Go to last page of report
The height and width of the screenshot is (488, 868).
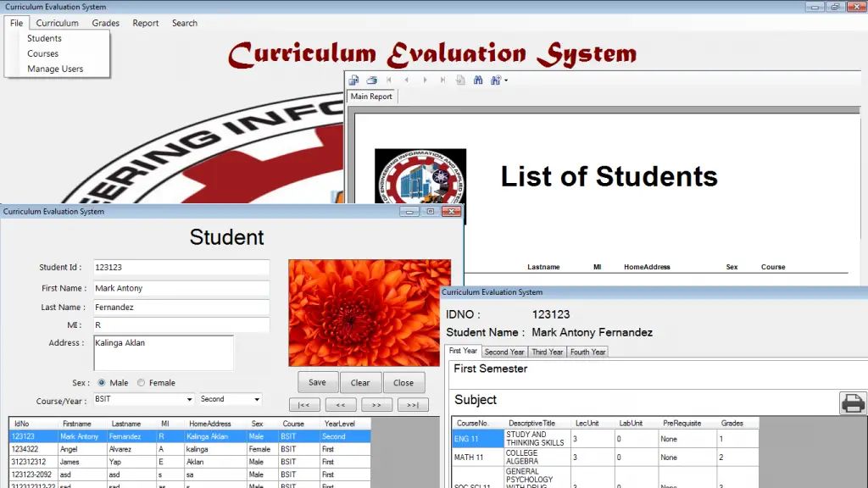(442, 80)
